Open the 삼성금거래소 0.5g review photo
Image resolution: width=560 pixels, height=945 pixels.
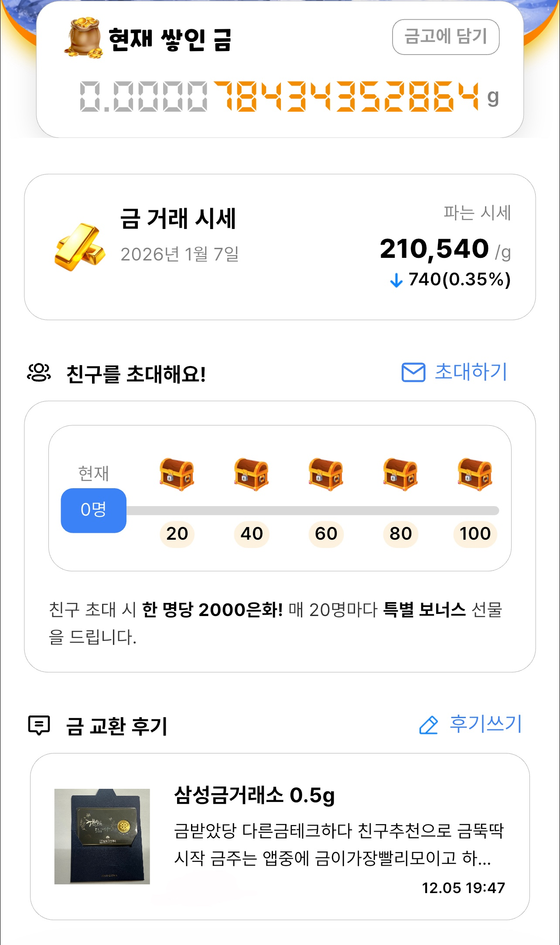(x=102, y=836)
